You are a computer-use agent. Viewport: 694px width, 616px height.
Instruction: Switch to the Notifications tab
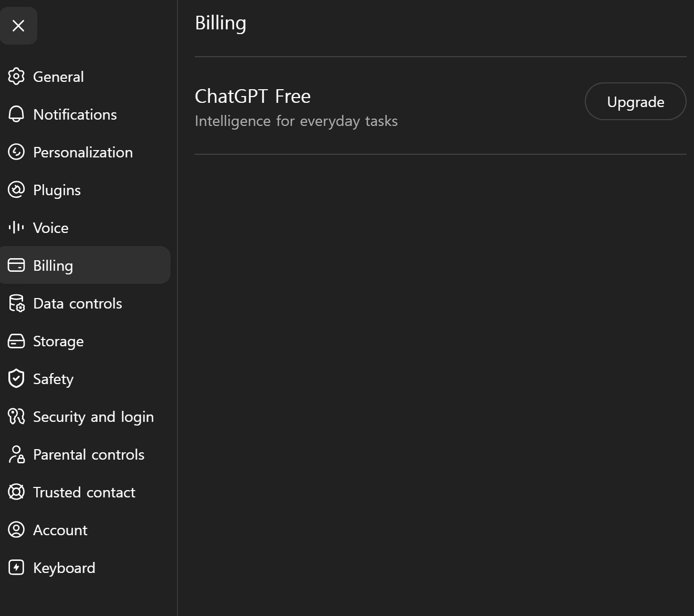[x=85, y=114]
